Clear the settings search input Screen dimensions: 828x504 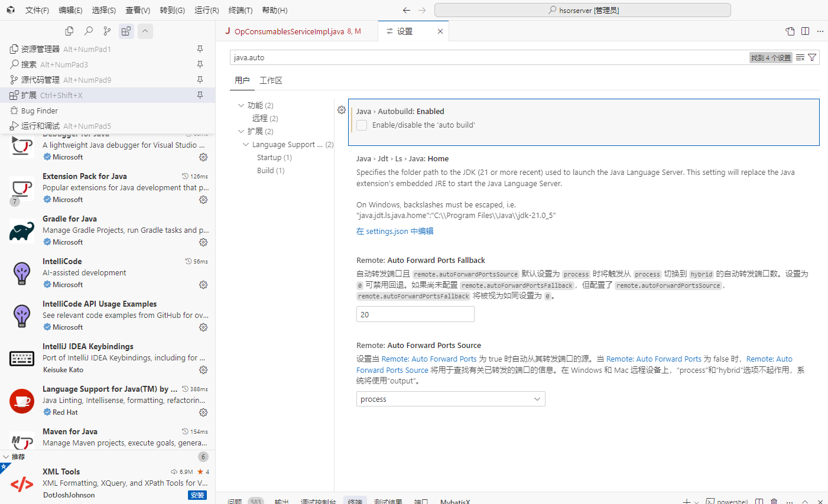(800, 57)
